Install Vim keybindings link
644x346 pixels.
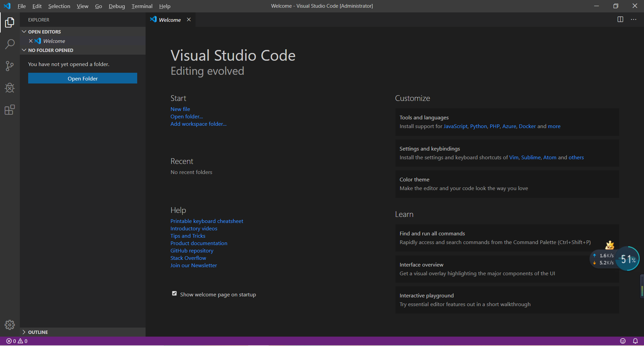click(x=514, y=157)
